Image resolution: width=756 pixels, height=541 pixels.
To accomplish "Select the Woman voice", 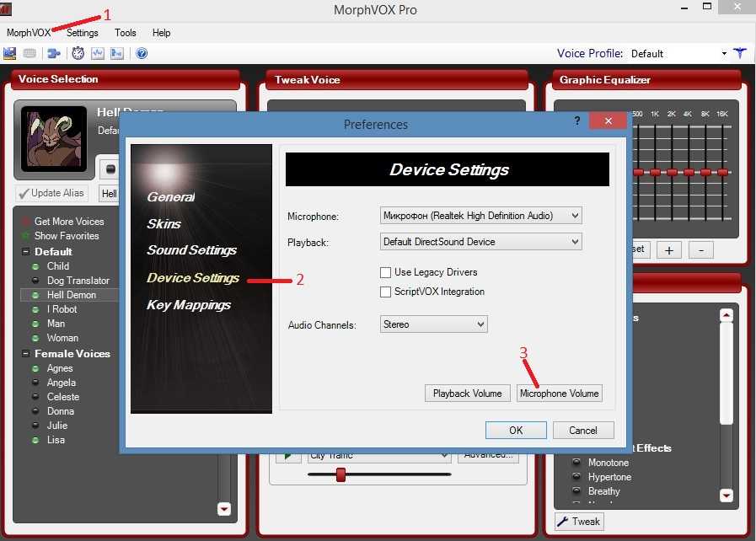I will [62, 338].
